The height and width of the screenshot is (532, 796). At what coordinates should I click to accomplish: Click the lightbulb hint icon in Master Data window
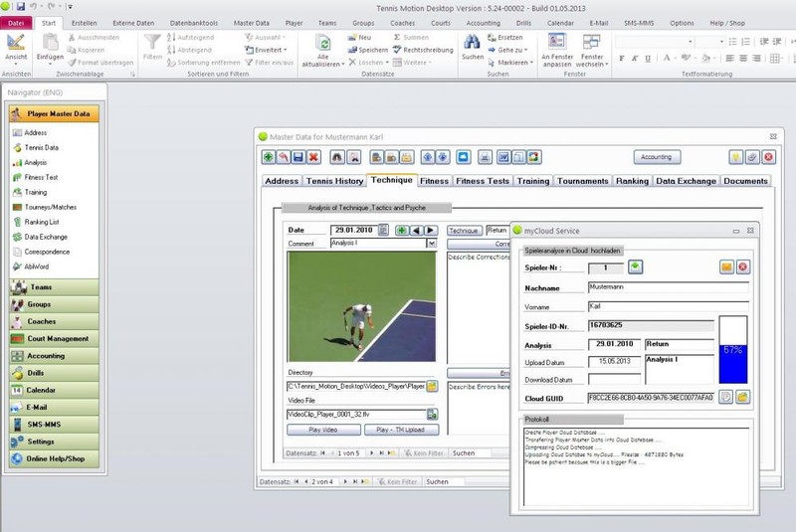pyautogui.click(x=735, y=157)
